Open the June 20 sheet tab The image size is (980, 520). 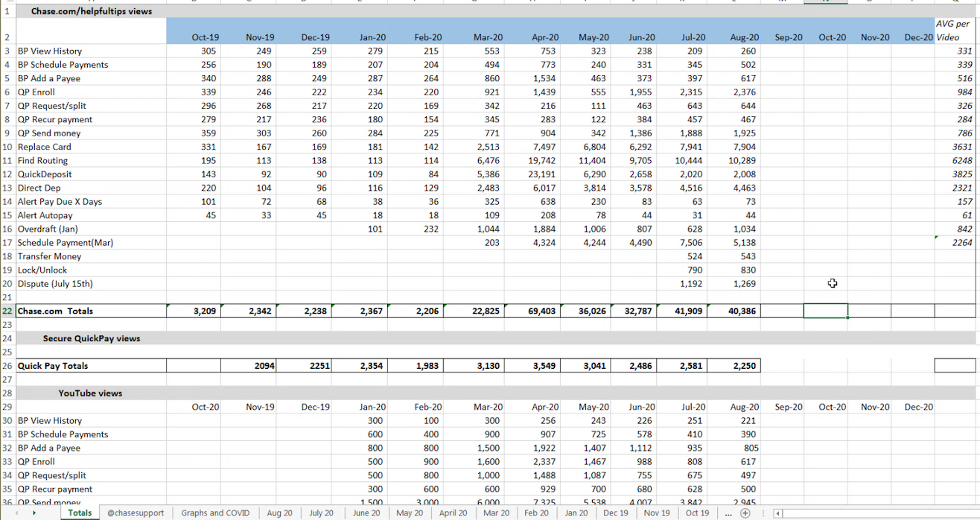(x=366, y=513)
